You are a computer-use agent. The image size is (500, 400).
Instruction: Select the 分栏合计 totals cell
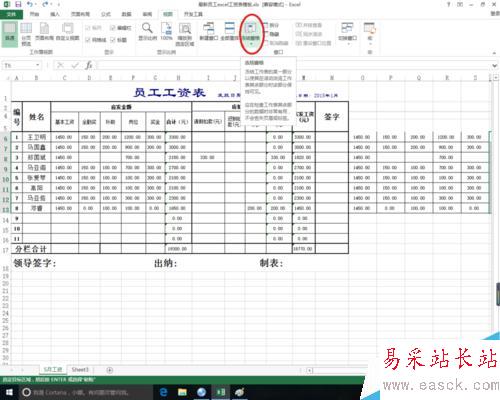[x=31, y=249]
